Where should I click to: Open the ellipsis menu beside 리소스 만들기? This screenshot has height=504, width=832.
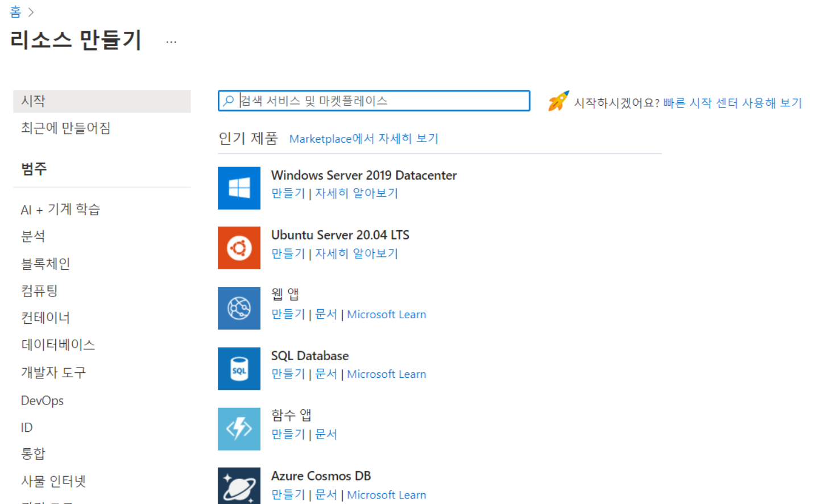click(171, 41)
